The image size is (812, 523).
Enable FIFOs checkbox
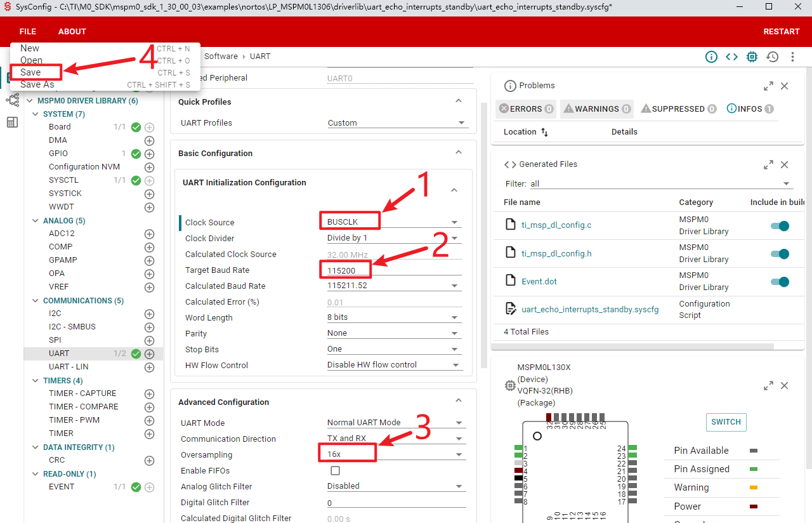pyautogui.click(x=335, y=470)
